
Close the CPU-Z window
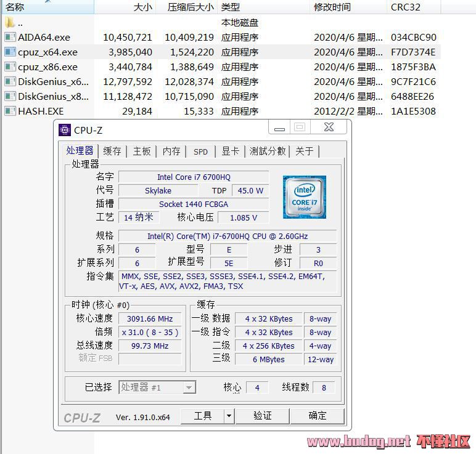pos(329,127)
